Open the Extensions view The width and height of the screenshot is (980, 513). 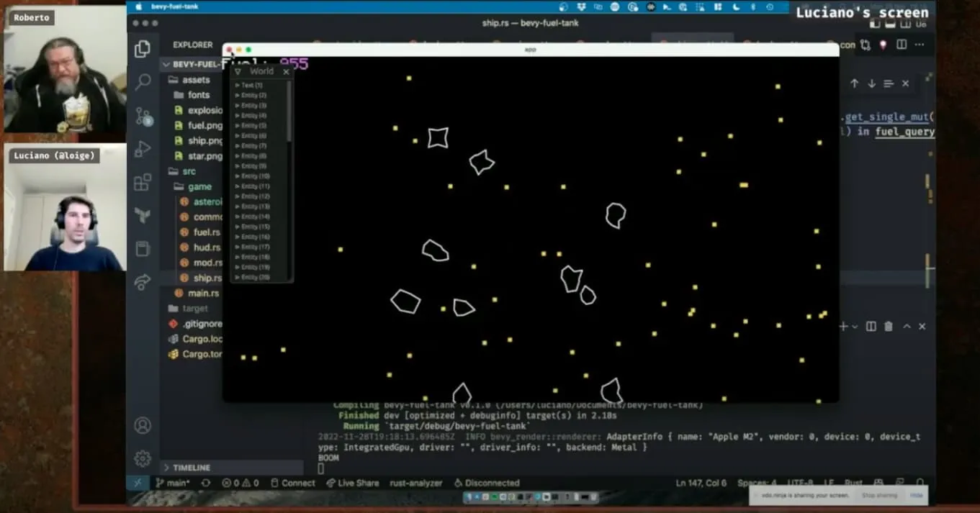[x=143, y=183]
